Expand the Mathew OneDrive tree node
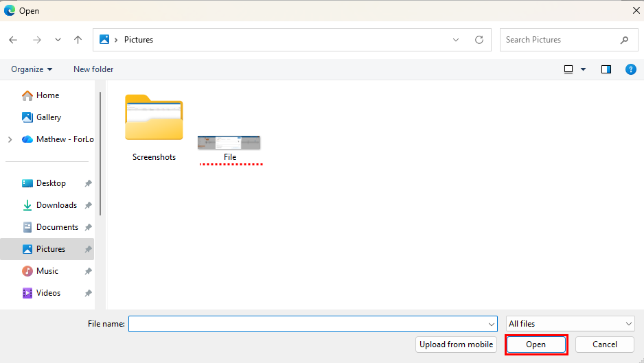Screen dimensions: 644x363 click(10, 139)
